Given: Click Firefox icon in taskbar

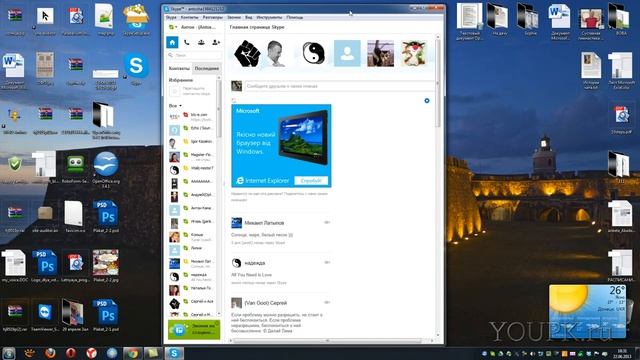Looking at the screenshot, I should pos(50,353).
